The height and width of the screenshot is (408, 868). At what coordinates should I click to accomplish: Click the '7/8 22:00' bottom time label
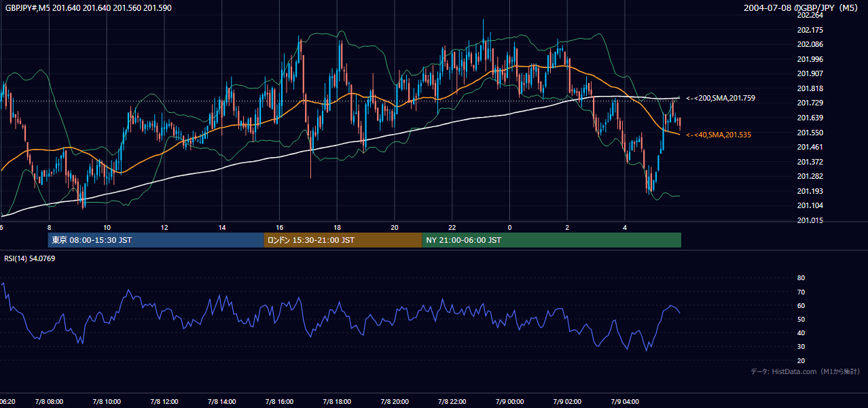pyautogui.click(x=452, y=402)
